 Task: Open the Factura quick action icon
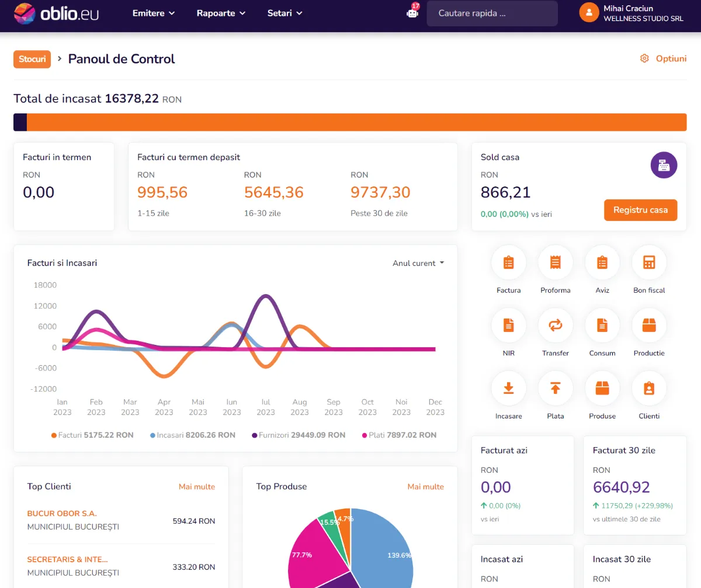pyautogui.click(x=509, y=263)
